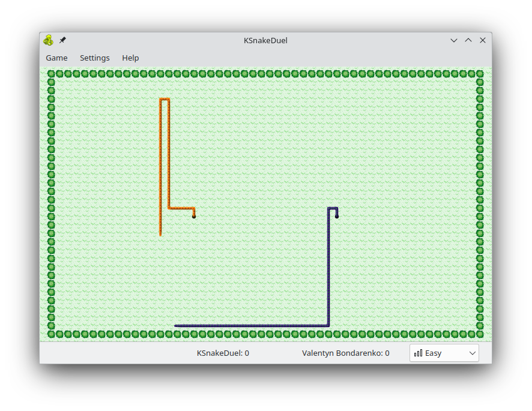Screen dimensions: 532x411
Task: Click the KSnakeDuel snake app icon
Action: (48, 40)
